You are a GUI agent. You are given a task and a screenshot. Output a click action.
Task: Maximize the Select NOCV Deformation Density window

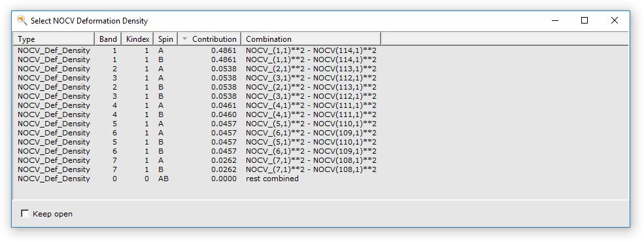pos(585,20)
